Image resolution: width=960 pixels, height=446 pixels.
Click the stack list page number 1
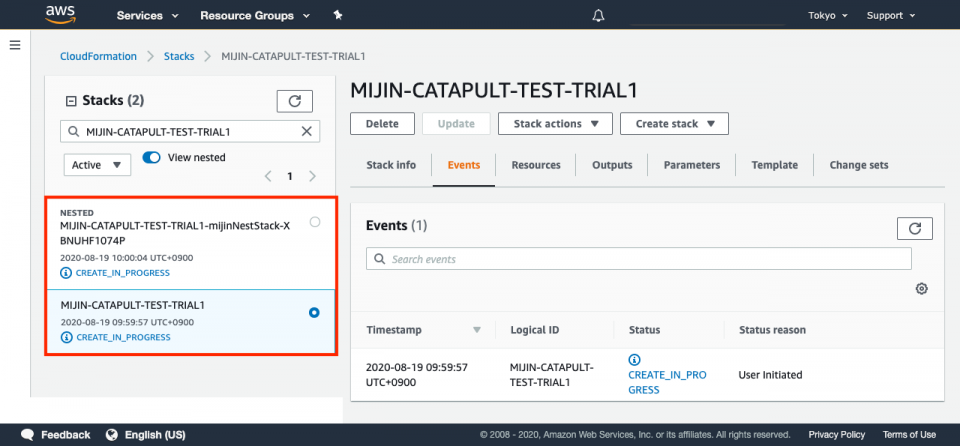click(290, 176)
